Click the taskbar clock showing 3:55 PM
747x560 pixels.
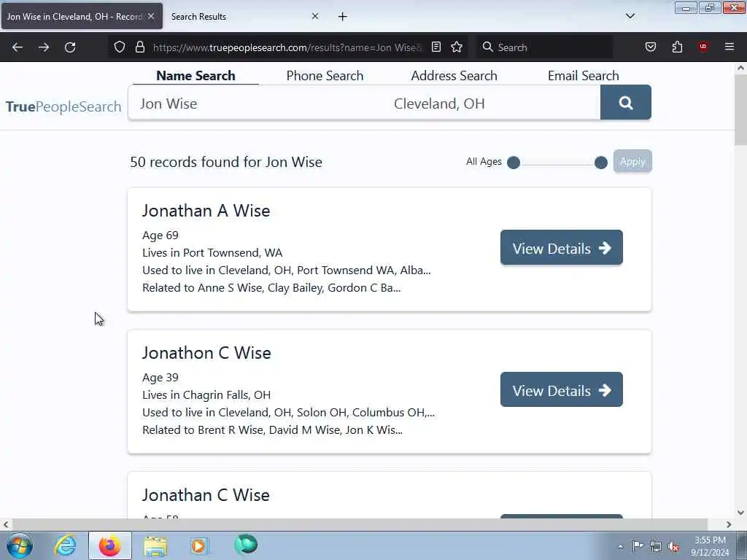coord(710,546)
